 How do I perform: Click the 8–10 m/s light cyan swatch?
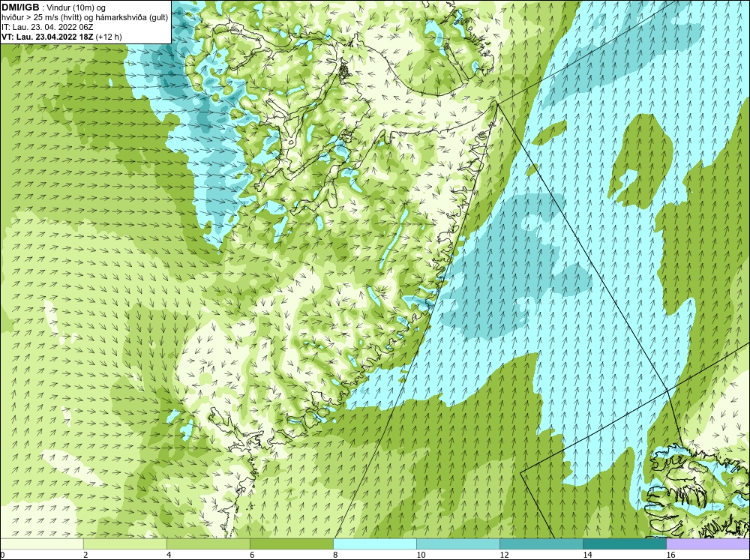[375, 544]
